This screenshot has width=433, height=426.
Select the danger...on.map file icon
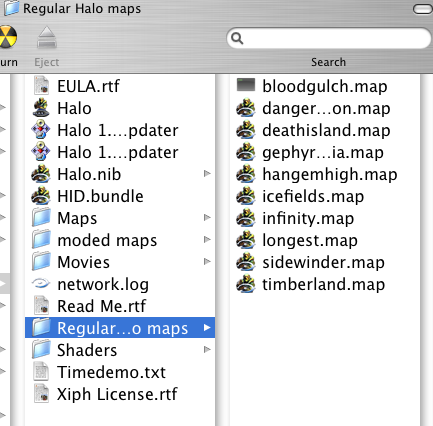[246, 108]
